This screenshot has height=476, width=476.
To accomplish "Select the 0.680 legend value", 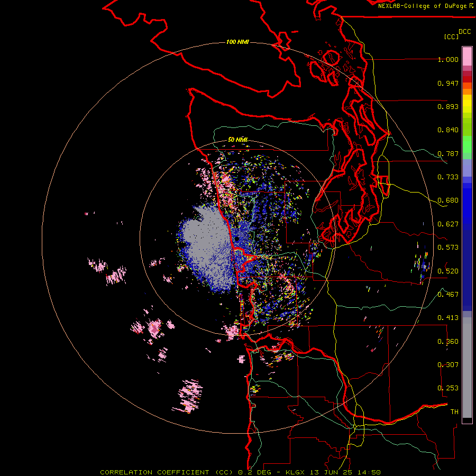I will point(448,200).
